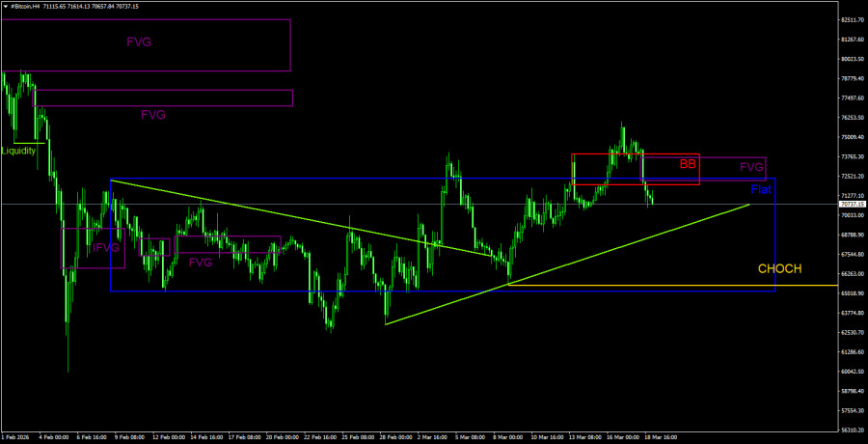Click the 56310.20 price scale label

coord(852,430)
